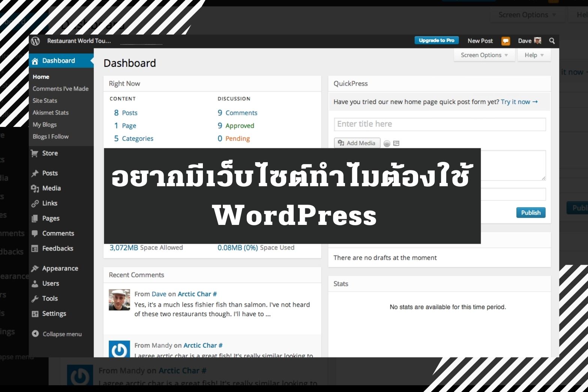Open the search magnifier icon

[x=552, y=41]
